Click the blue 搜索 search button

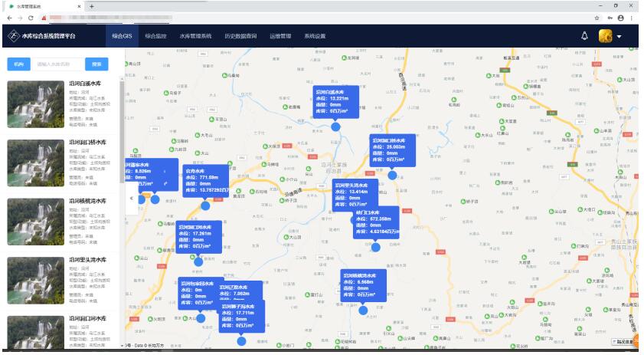click(96, 64)
